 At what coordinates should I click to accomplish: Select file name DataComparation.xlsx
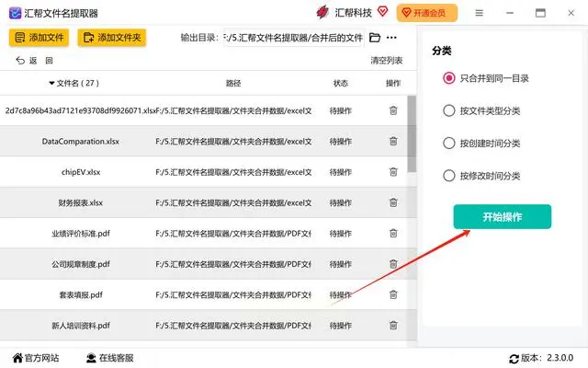[x=81, y=142]
